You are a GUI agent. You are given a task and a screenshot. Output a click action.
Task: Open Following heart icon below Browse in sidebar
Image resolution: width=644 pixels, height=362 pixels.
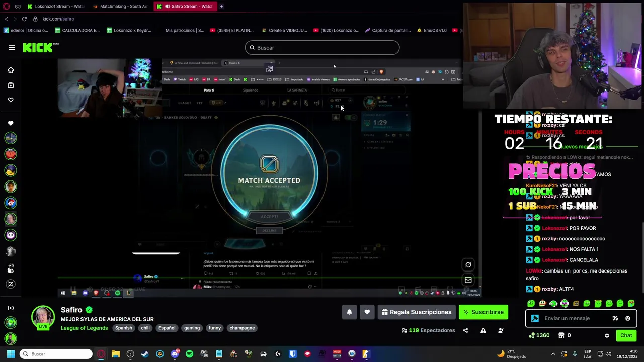coord(11,100)
